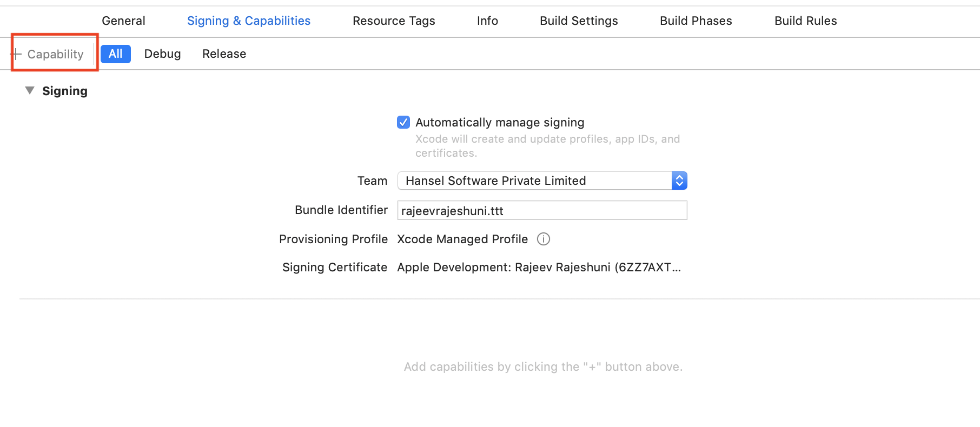Select the Signing & Capabilities tab
Image resolution: width=980 pixels, height=427 pixels.
pos(249,21)
